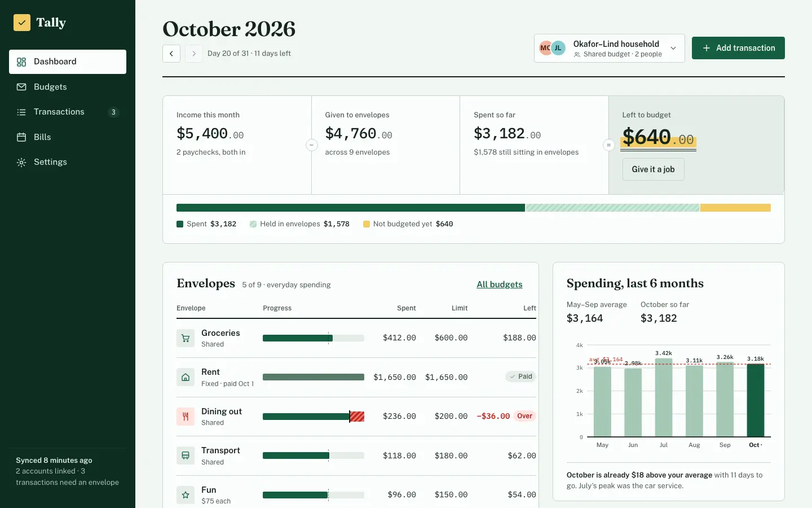Click the -$36.00 overspent amount
This screenshot has height=508, width=812.
point(493,416)
